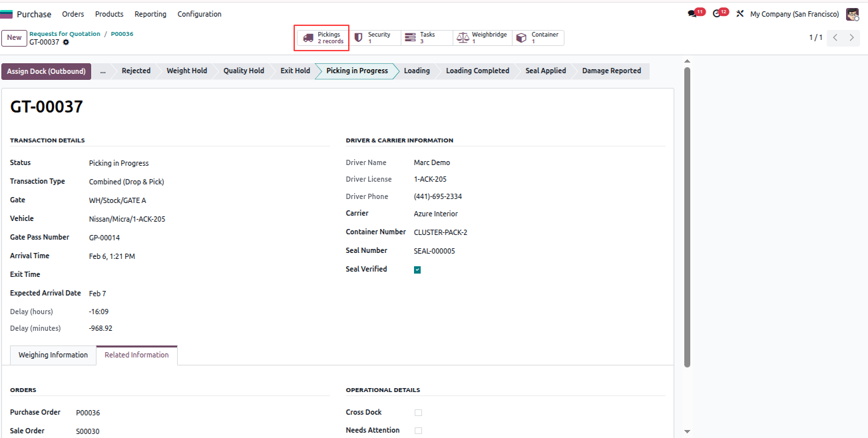Open the Products menu

point(109,14)
